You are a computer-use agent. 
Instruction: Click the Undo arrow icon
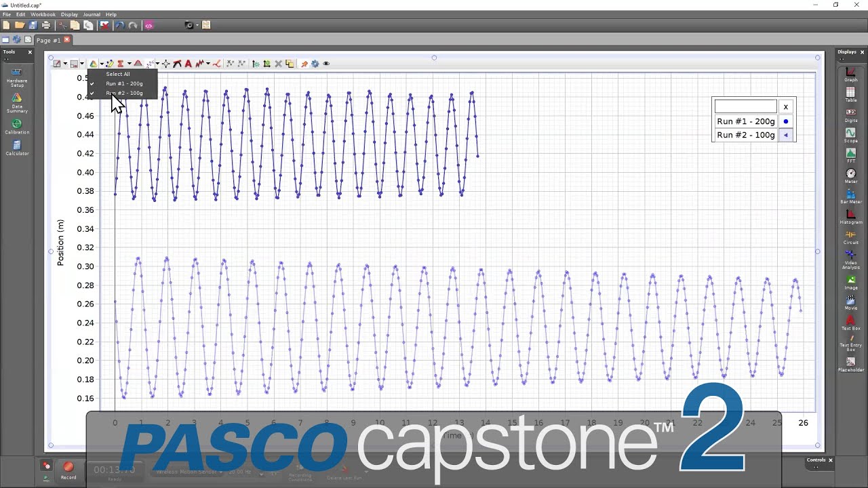point(119,25)
